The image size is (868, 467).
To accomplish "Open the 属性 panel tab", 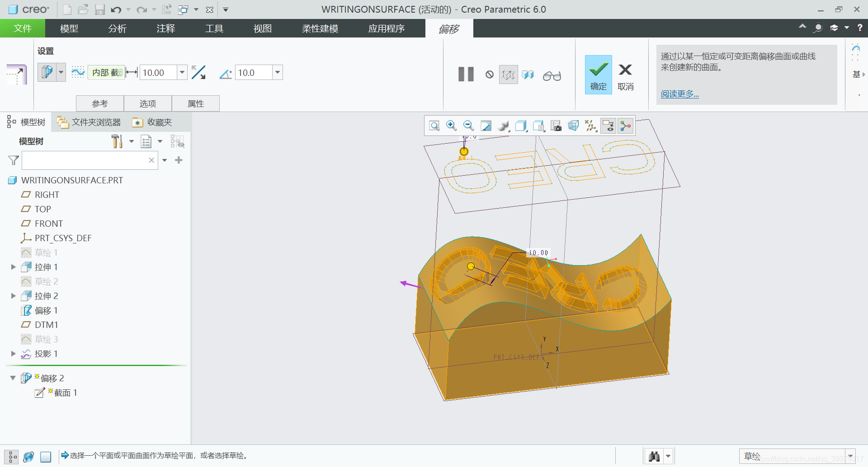I will pyautogui.click(x=196, y=103).
